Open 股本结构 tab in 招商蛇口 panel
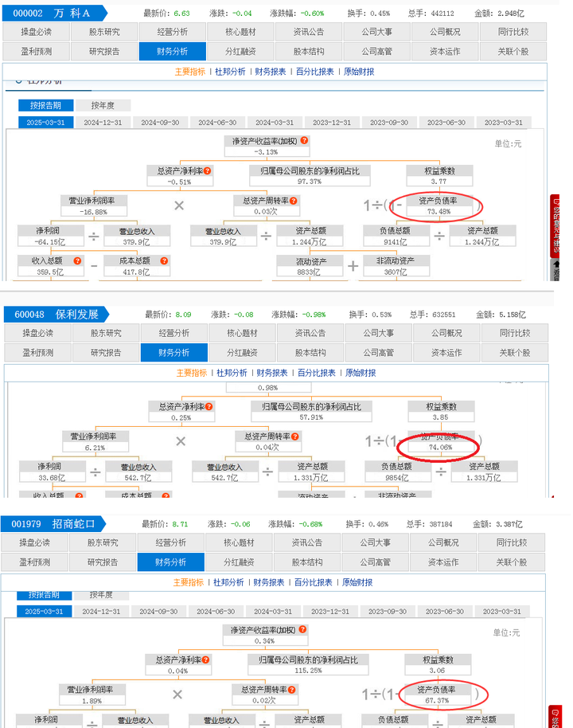573x728 pixels. pos(307,562)
